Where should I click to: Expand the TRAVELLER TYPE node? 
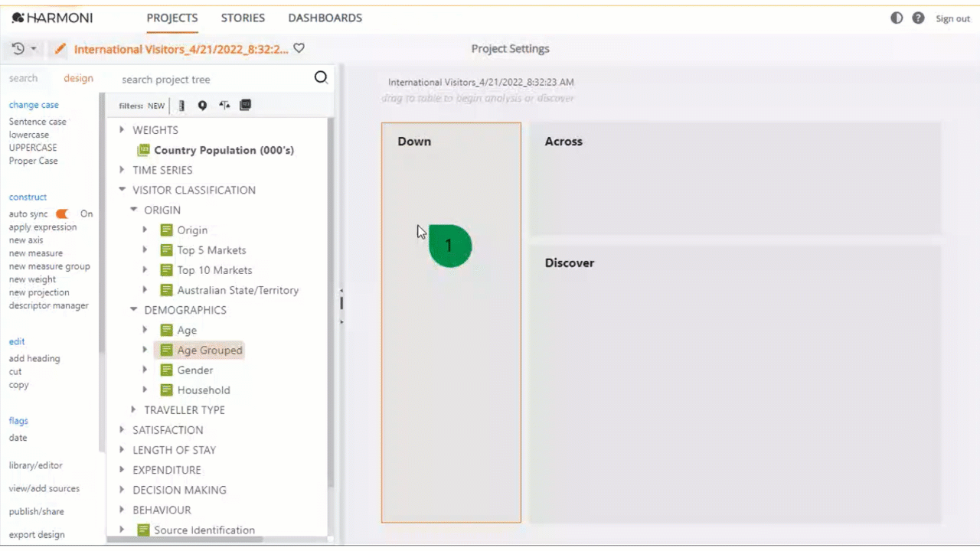133,409
